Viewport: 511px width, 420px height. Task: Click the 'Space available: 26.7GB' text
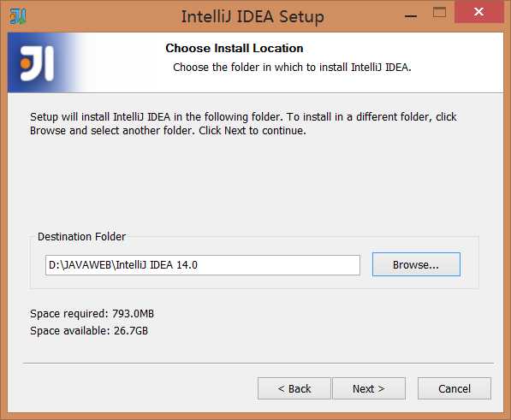(x=89, y=331)
